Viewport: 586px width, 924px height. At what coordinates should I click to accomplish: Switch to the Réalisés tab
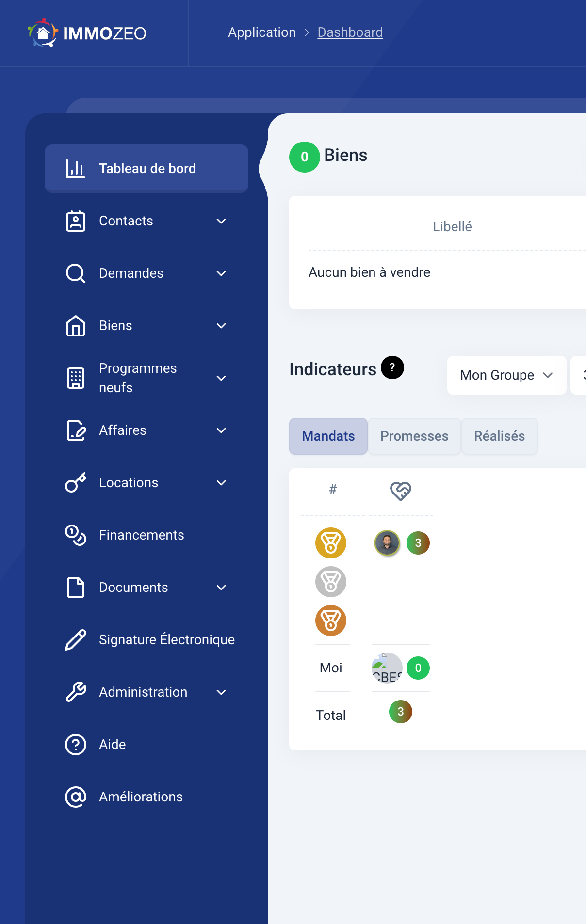(x=499, y=436)
